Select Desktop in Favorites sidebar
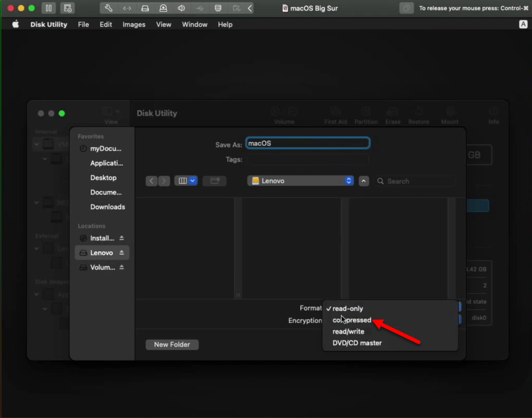The height and width of the screenshot is (418, 532). (x=102, y=178)
